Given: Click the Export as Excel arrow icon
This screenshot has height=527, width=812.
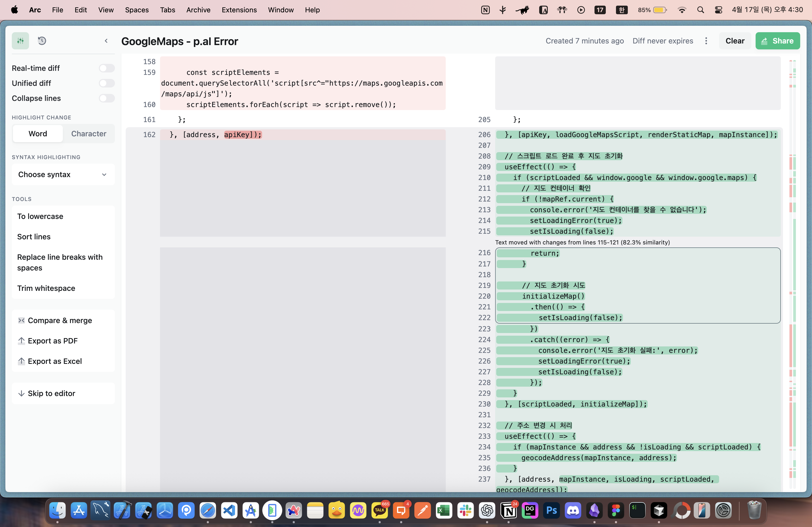Looking at the screenshot, I should click(x=21, y=361).
